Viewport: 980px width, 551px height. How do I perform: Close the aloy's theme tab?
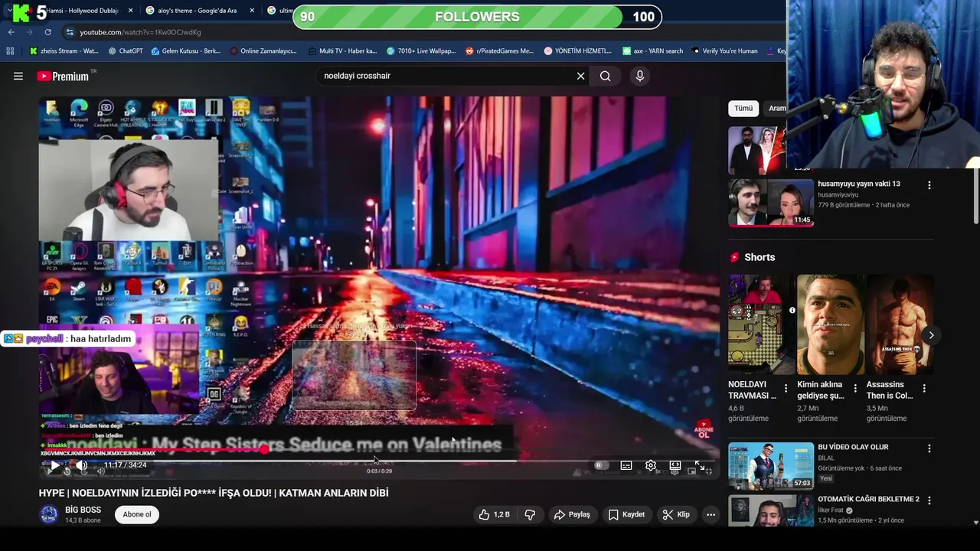pos(252,11)
